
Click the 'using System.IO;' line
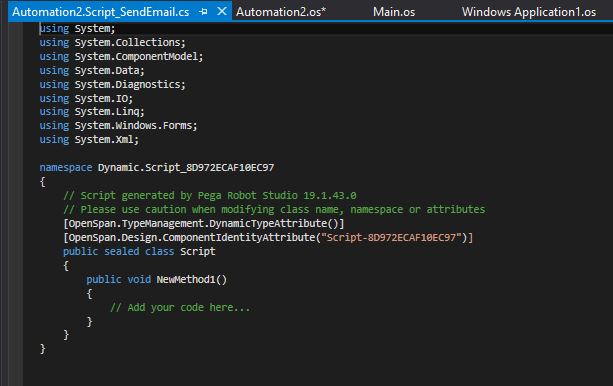86,98
